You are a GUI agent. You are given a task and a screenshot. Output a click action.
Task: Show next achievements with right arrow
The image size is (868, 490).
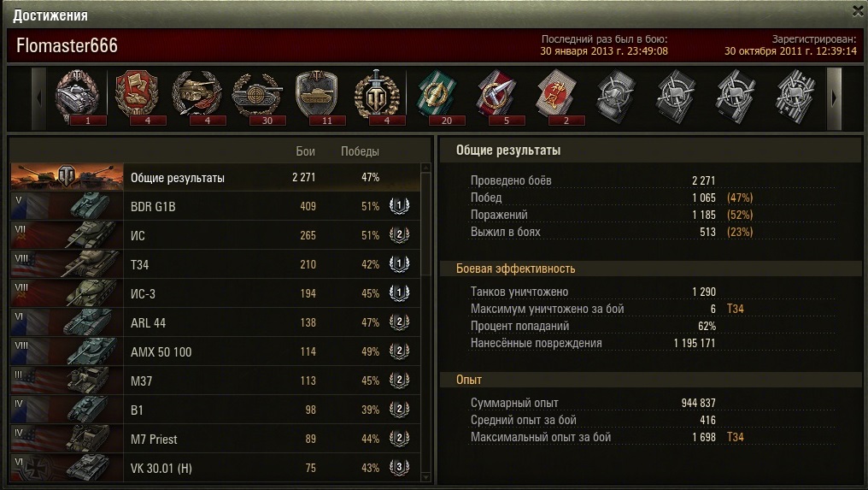pos(834,98)
